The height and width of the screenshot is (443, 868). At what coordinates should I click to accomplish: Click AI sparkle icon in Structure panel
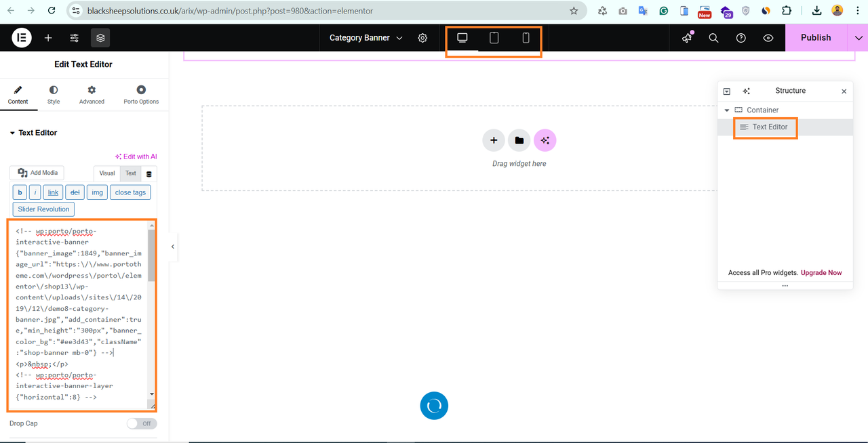pyautogui.click(x=746, y=91)
